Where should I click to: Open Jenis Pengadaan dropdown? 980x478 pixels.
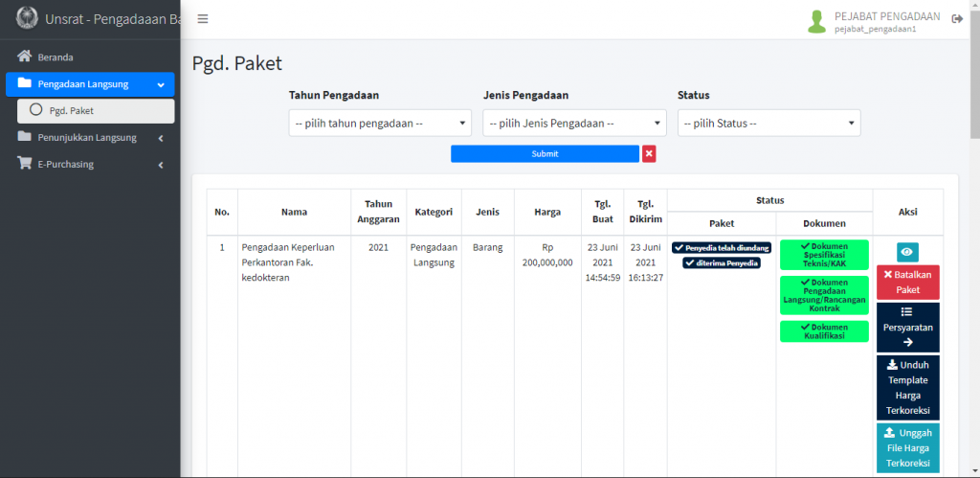click(x=574, y=124)
